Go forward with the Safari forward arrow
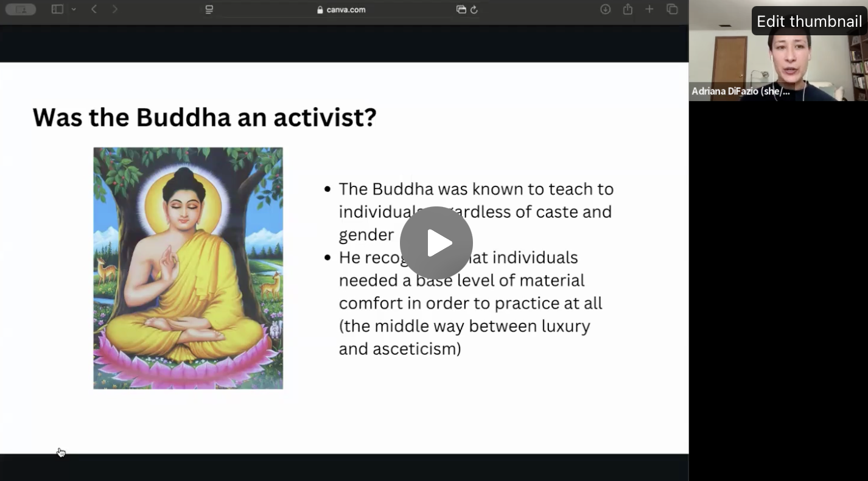 [114, 9]
